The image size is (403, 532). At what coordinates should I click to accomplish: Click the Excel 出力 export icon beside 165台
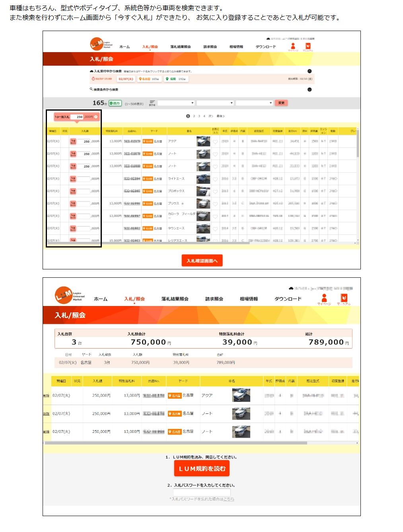pyautogui.click(x=115, y=103)
